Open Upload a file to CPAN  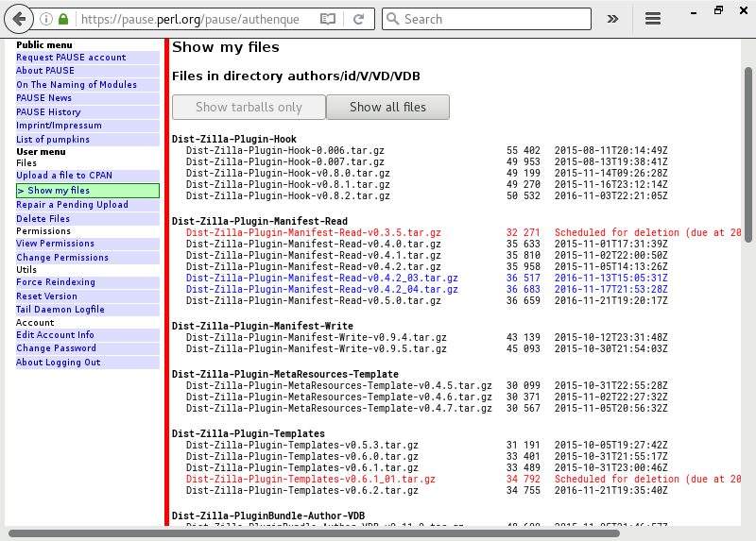click(x=64, y=176)
